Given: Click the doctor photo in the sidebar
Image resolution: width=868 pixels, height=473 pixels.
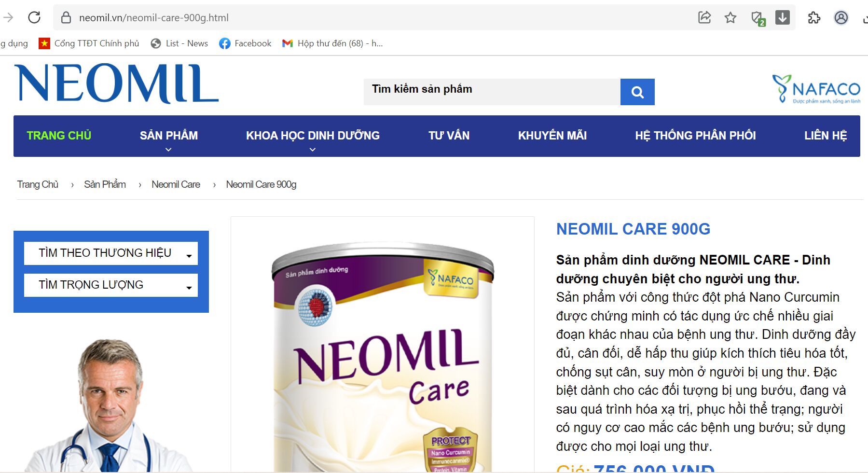Looking at the screenshot, I should tap(109, 405).
